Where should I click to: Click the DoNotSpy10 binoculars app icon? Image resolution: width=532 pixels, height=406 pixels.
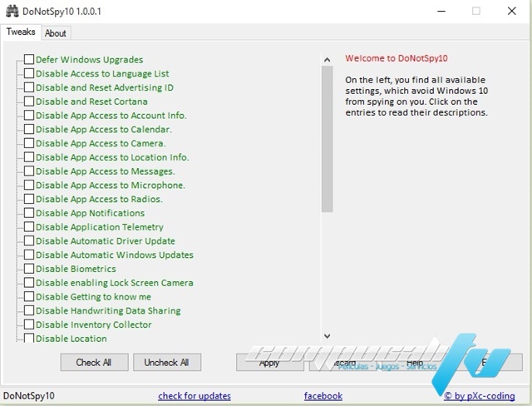pos(12,11)
